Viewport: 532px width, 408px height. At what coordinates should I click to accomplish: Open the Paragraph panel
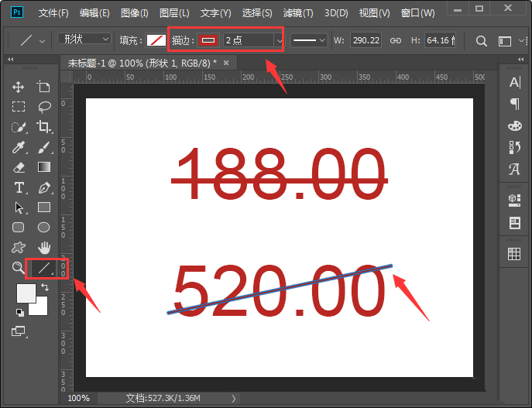[515, 104]
